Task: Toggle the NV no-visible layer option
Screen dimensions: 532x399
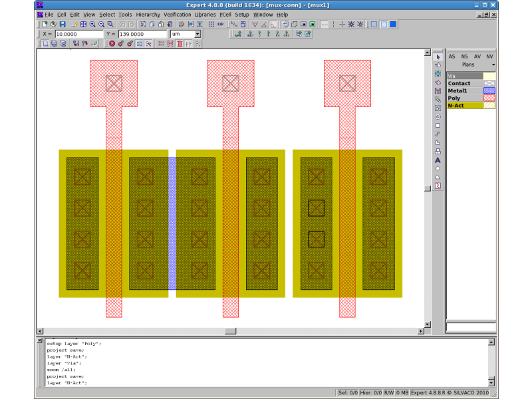Action: 489,57
